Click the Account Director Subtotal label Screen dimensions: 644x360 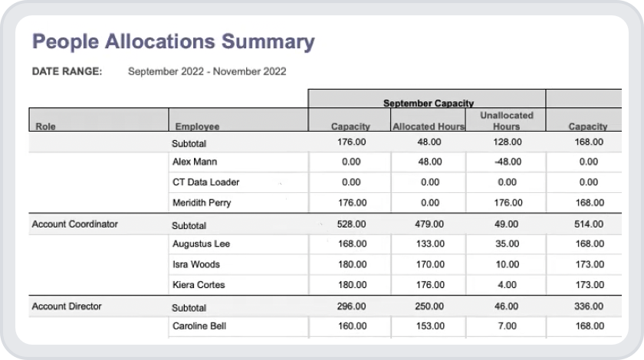point(189,308)
